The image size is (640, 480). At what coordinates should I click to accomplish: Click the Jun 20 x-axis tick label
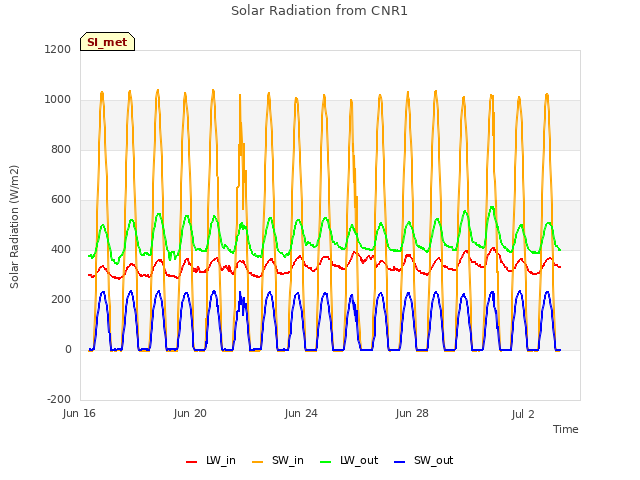tap(190, 413)
